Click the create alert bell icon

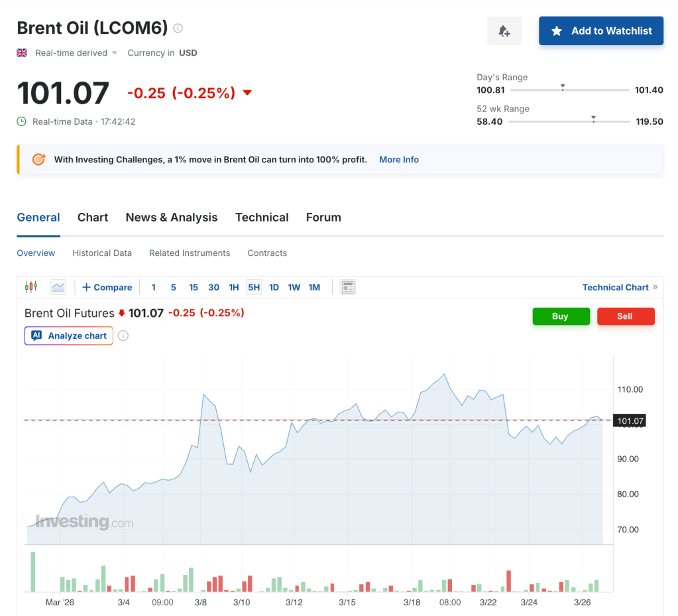click(504, 31)
